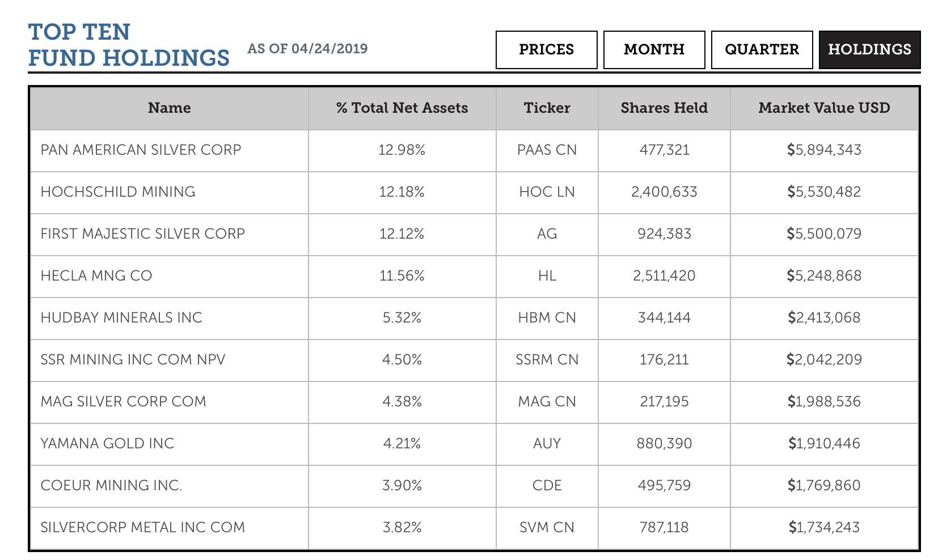The image size is (938, 560).
Task: Click the Market Value USD header
Action: (x=824, y=108)
